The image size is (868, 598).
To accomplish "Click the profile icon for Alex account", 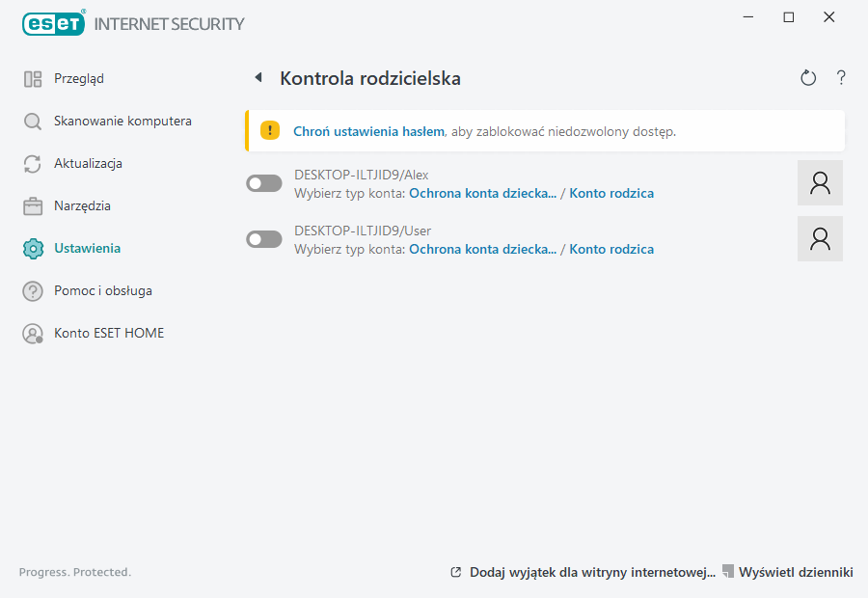I will pos(820,182).
